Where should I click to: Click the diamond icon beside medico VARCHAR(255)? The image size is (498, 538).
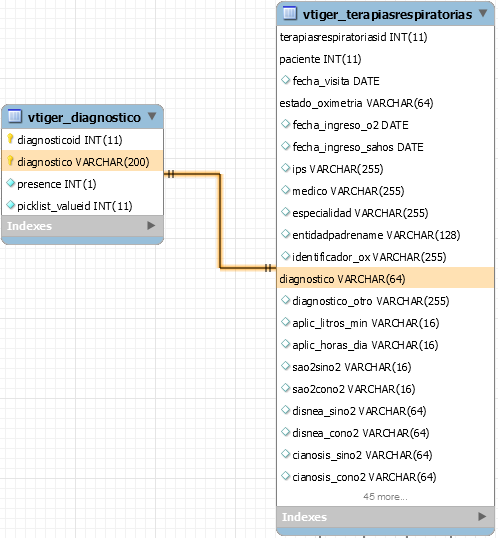[x=286, y=190]
